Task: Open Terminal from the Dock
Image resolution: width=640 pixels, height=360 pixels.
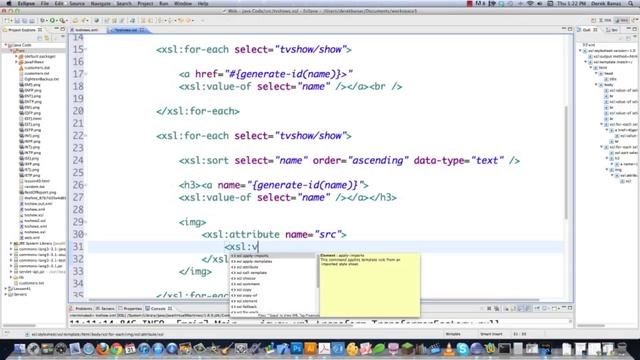Action: tap(504, 349)
